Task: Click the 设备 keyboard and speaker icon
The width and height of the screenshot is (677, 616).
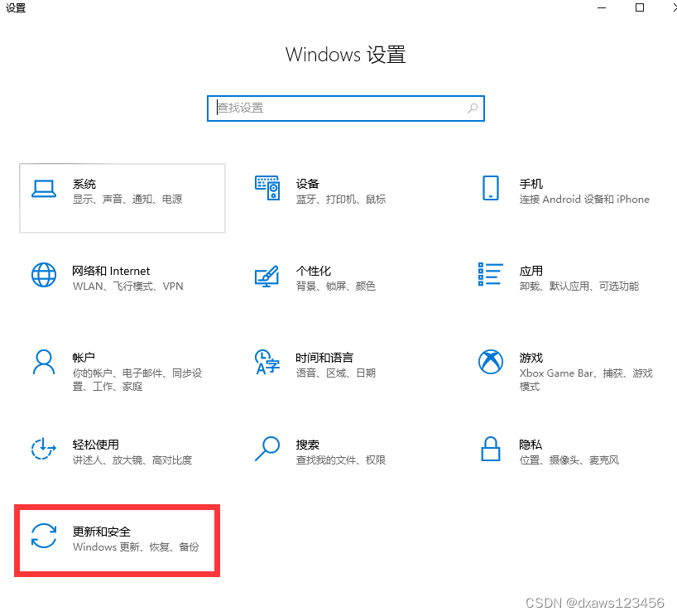Action: tap(267, 188)
